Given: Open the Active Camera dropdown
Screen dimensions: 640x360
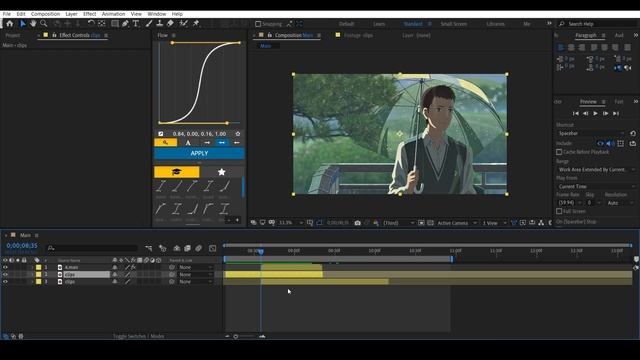Looking at the screenshot, I should click(457, 223).
